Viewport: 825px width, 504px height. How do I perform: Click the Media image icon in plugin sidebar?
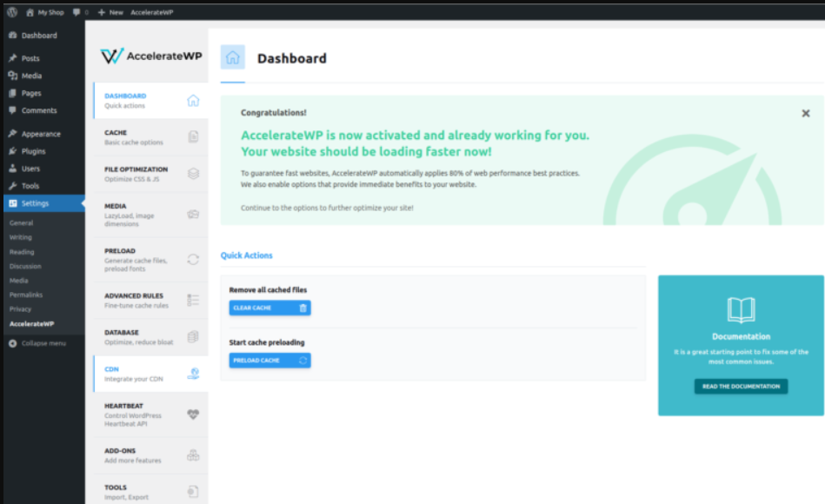pyautogui.click(x=193, y=214)
